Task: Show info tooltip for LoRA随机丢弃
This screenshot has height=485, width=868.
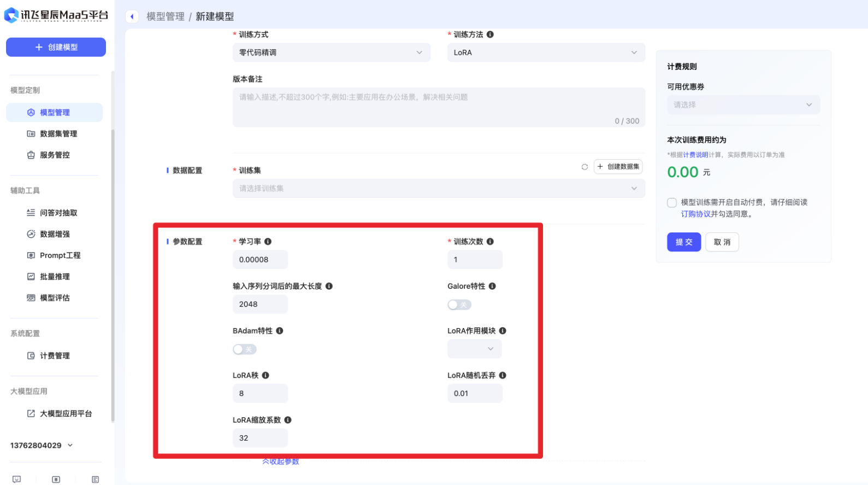Action: click(x=503, y=376)
